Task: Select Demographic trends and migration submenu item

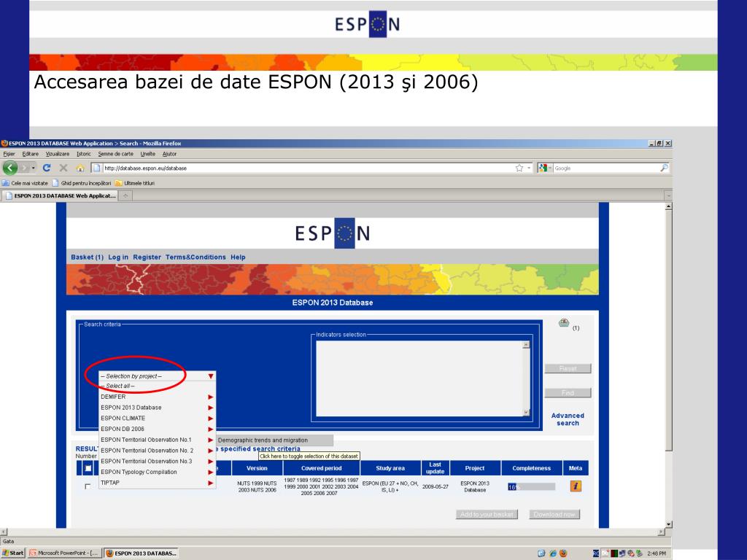Action: point(274,440)
